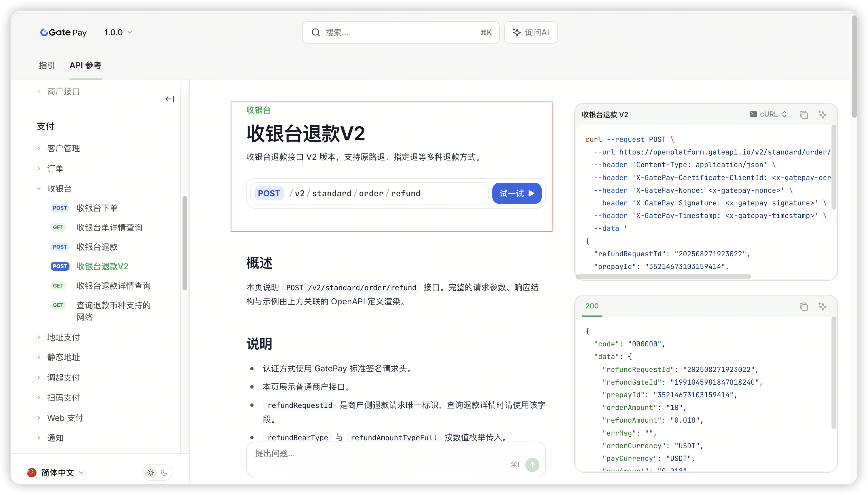The height and width of the screenshot is (495, 868).
Task: Select the 200 response tab
Action: point(592,306)
